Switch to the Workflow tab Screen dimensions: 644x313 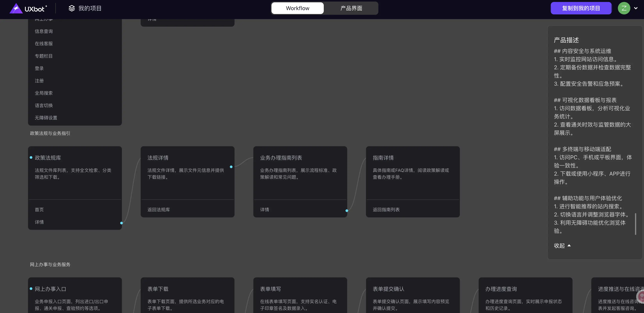(x=297, y=8)
